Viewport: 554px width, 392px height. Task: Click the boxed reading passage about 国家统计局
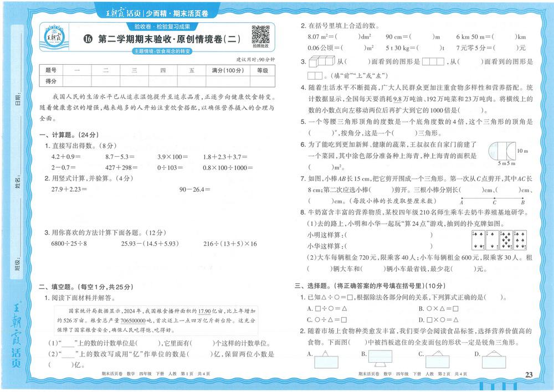tap(156, 321)
